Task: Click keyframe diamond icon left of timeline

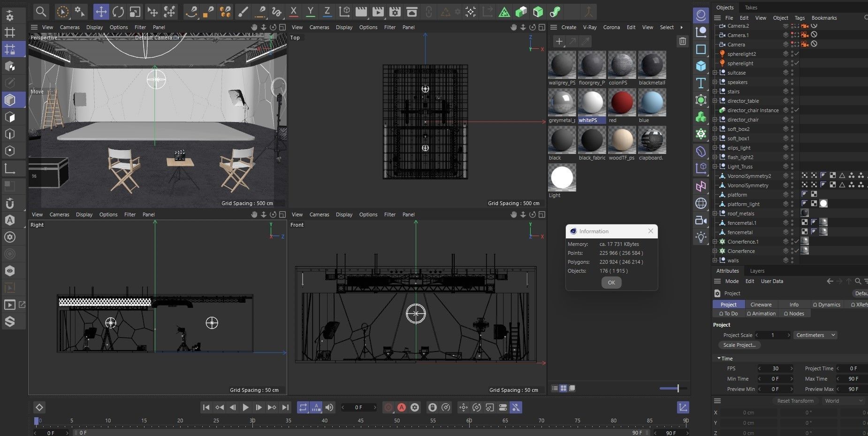Action: [x=39, y=407]
